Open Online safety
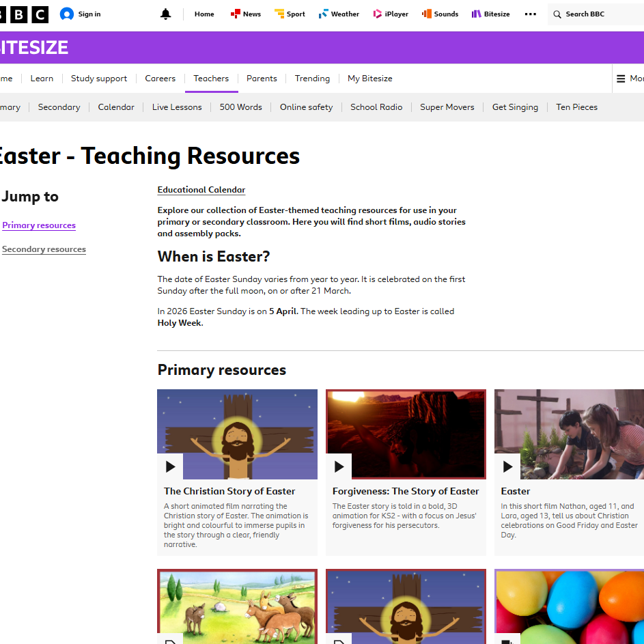The height and width of the screenshot is (644, 644). pyautogui.click(x=307, y=107)
